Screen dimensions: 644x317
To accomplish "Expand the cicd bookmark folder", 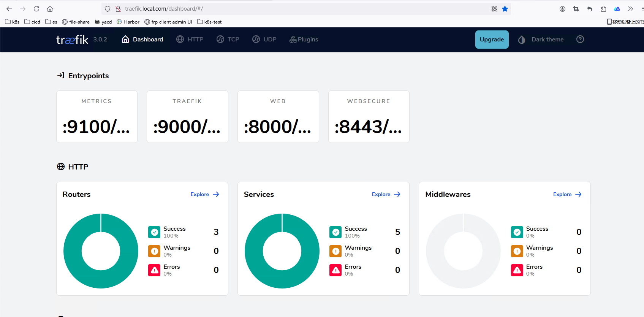I will (x=32, y=22).
